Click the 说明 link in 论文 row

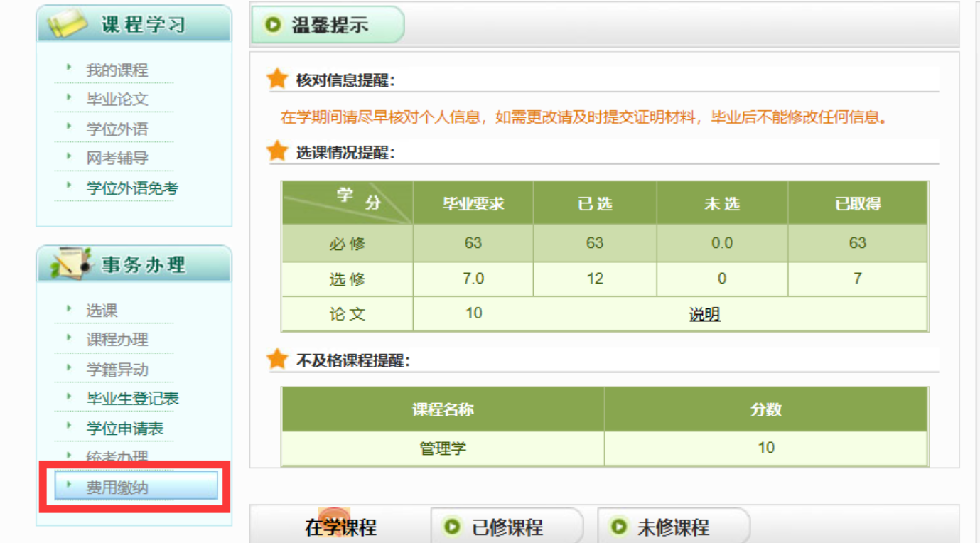coord(704,314)
